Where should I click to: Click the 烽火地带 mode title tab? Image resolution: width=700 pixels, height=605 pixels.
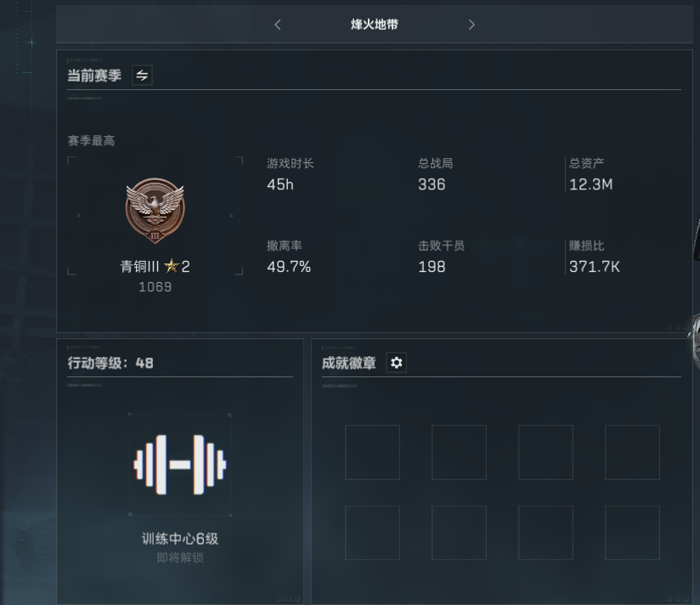coord(374,25)
